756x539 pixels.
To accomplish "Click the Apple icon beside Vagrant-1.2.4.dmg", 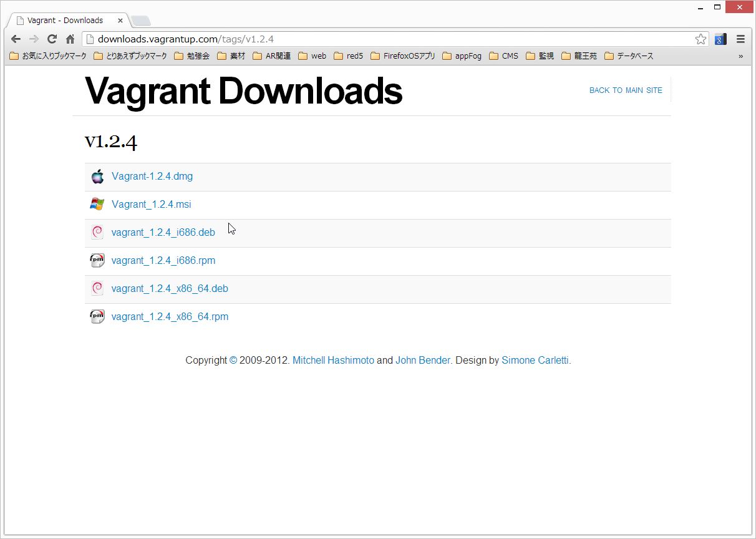I will pos(97,177).
